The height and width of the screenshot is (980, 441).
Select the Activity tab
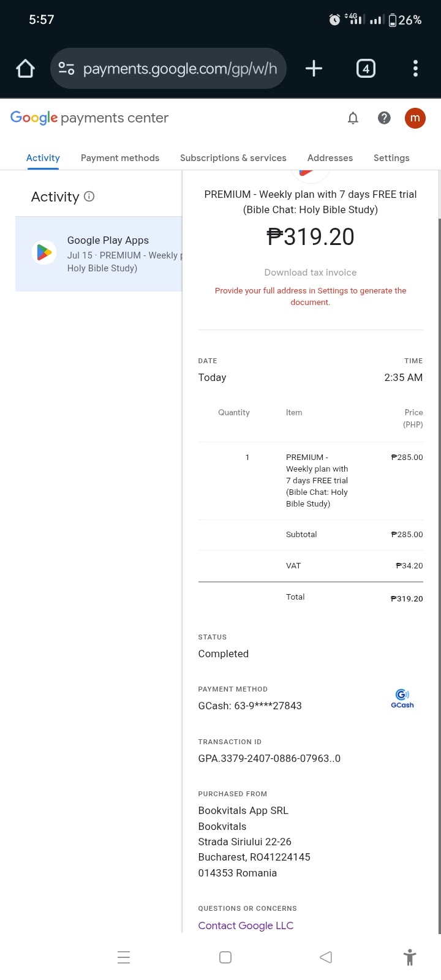pyautogui.click(x=43, y=158)
